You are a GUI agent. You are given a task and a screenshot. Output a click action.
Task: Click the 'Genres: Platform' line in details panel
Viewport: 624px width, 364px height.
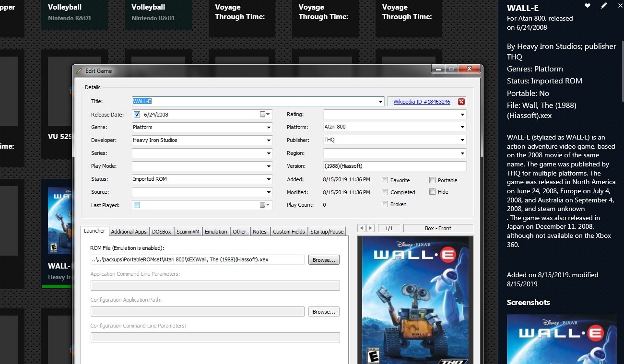click(x=535, y=69)
